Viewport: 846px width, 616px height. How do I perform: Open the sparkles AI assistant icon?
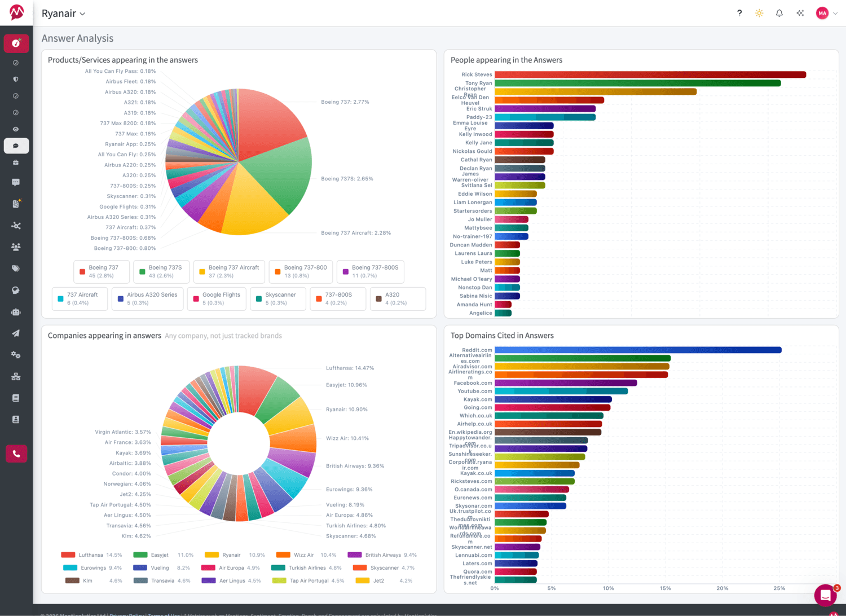(x=800, y=13)
